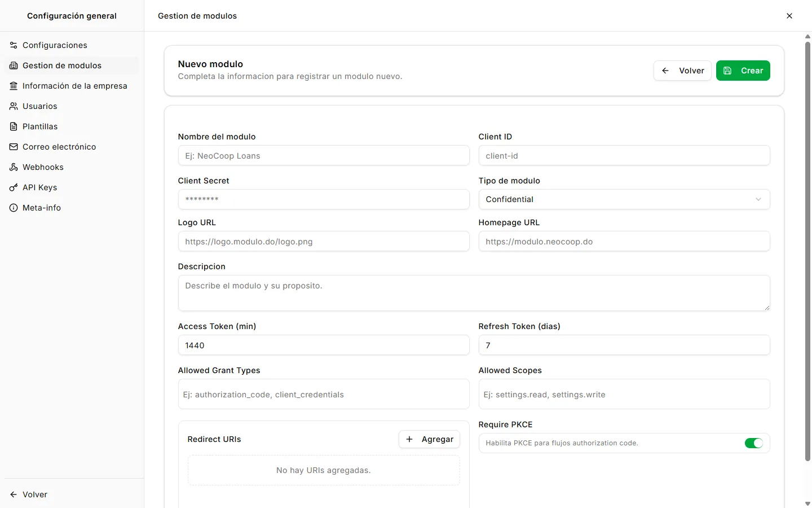Click Volver button next to Crear
This screenshot has height=508, width=812.
point(682,71)
